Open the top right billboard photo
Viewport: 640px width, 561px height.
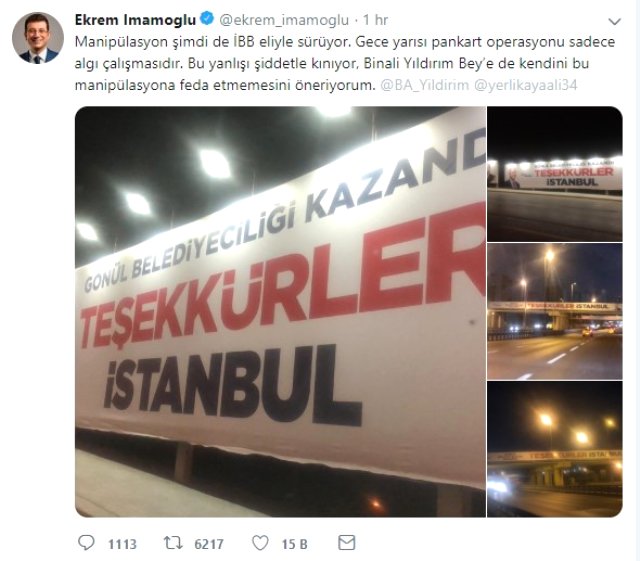click(x=555, y=174)
